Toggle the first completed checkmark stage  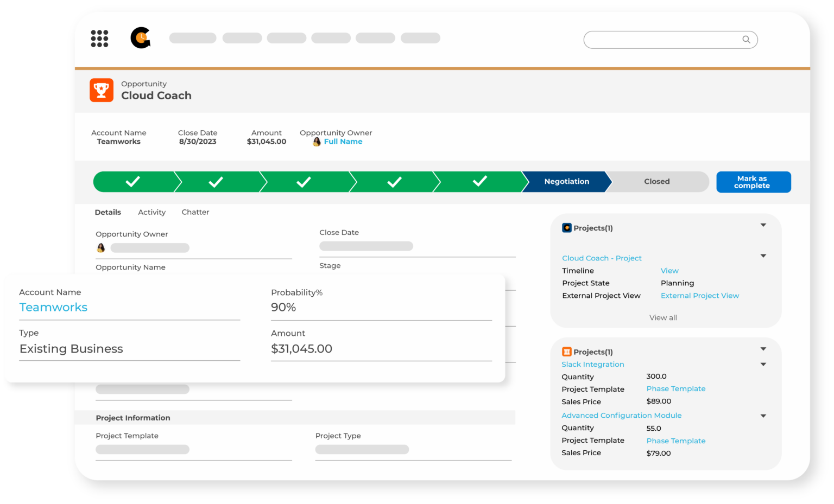(134, 181)
